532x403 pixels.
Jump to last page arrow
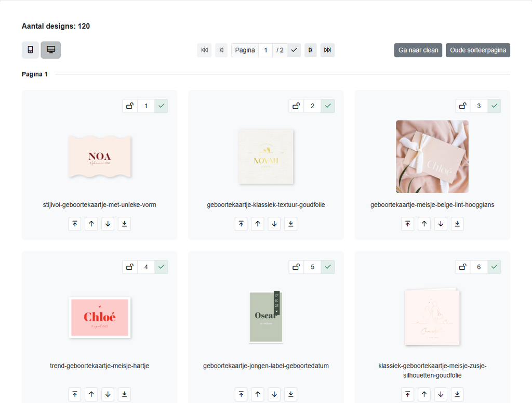327,50
